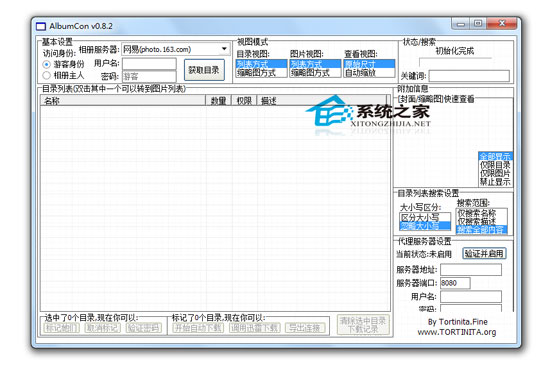550x365 pixels.
Task: Choose 区分大小写 option
Action: (425, 217)
